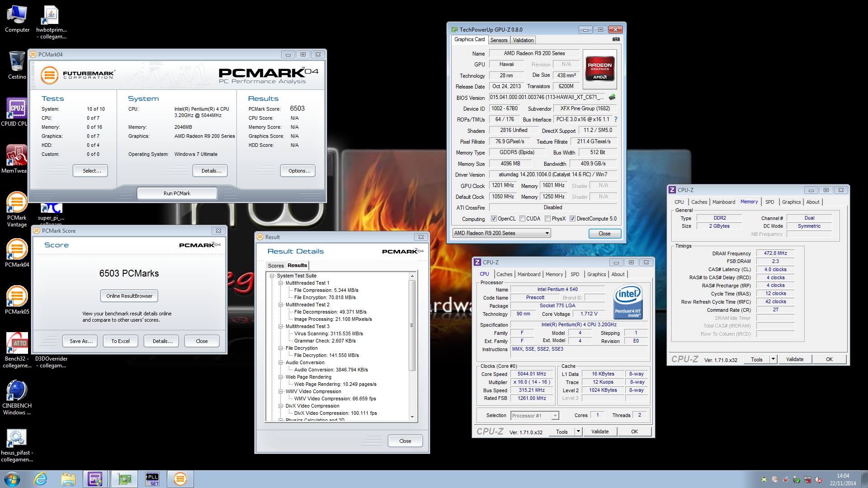Switch to Sensors tab in GPU-Z
This screenshot has height=488, width=868.
(499, 40)
